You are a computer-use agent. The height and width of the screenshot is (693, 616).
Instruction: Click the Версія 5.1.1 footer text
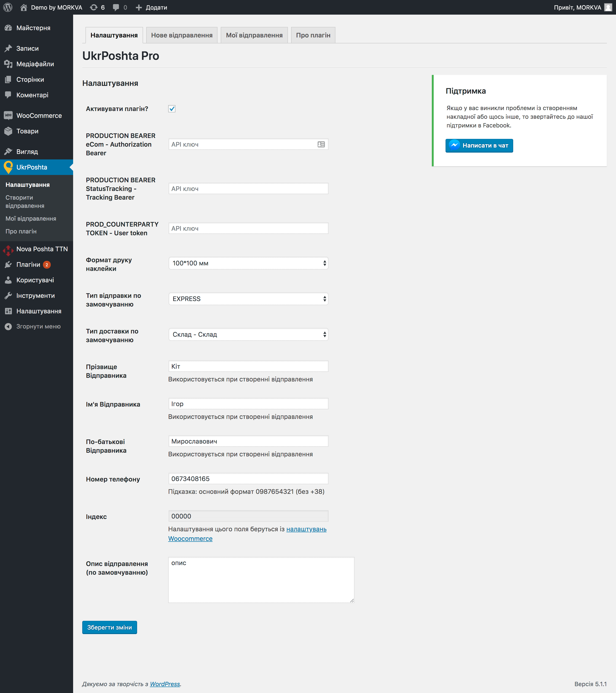(590, 684)
